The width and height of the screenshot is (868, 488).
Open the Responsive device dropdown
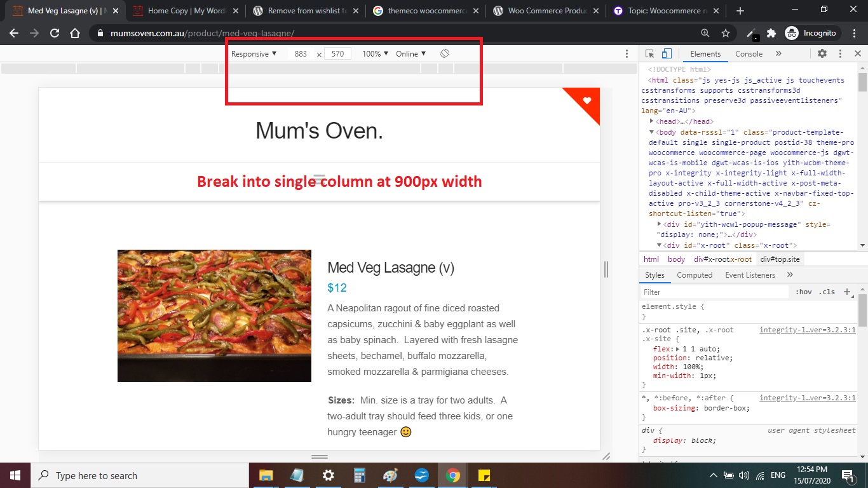coord(254,54)
